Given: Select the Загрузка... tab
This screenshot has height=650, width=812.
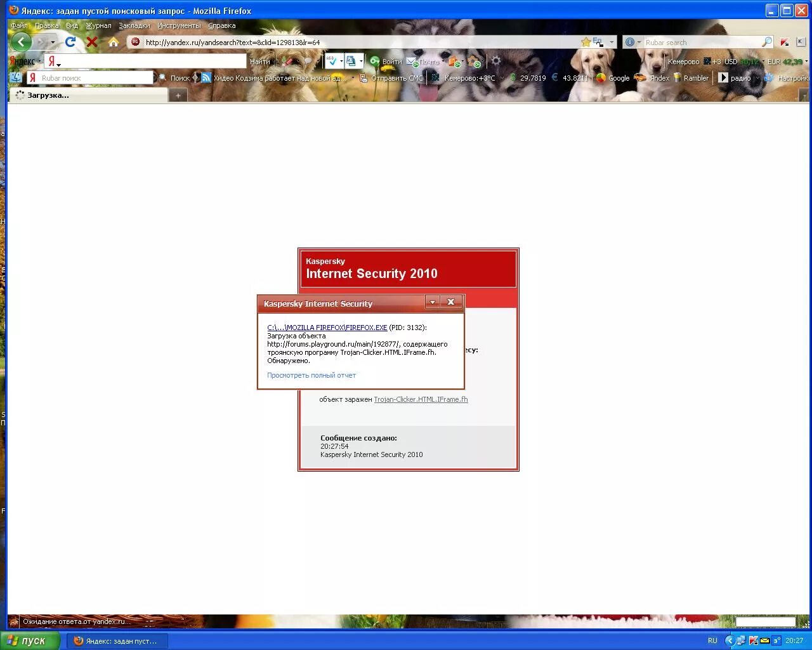Looking at the screenshot, I should point(88,95).
